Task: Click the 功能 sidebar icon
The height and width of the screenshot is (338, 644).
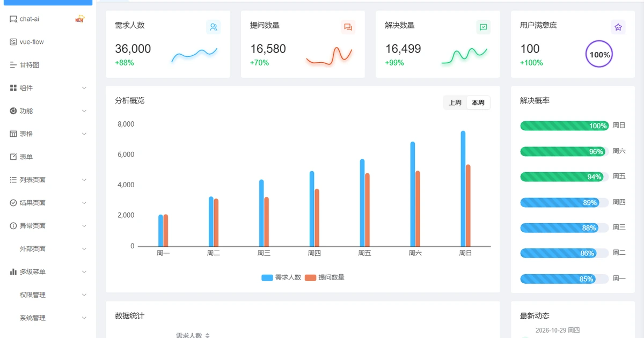Action: (x=13, y=111)
